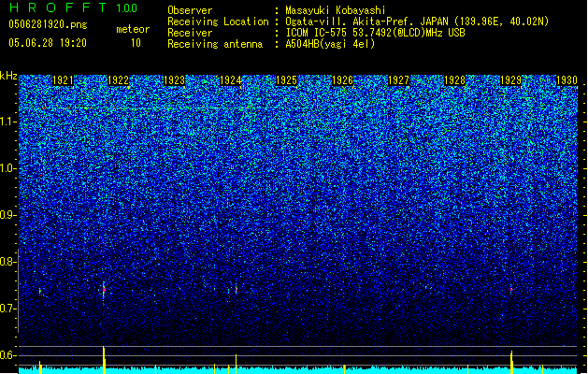Click the yellow power spike near 1929

coord(511,362)
